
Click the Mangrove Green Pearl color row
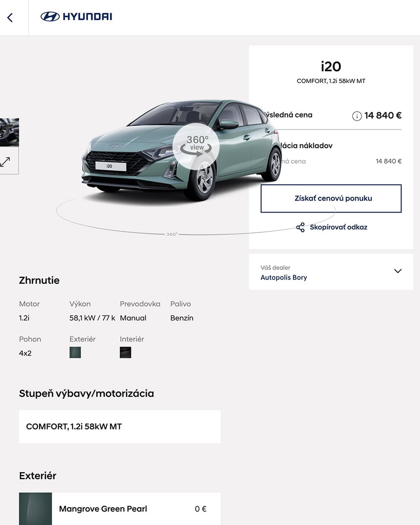(x=120, y=509)
